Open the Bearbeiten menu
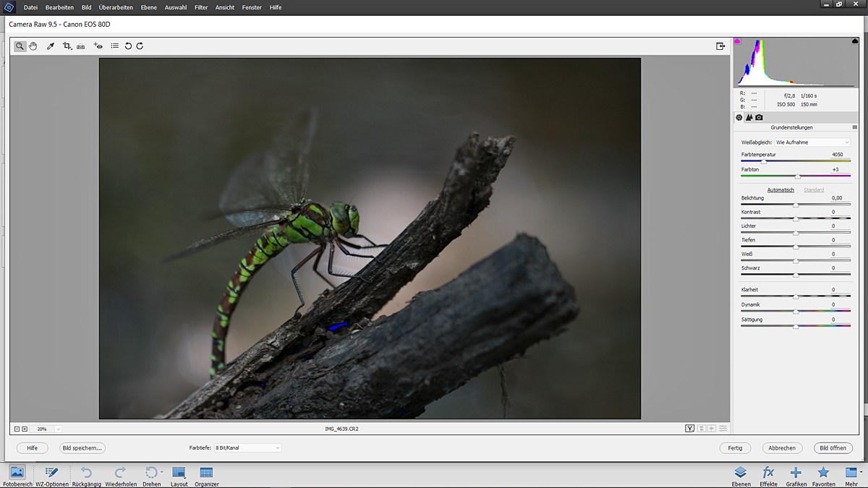This screenshot has height=488, width=868. (x=59, y=7)
